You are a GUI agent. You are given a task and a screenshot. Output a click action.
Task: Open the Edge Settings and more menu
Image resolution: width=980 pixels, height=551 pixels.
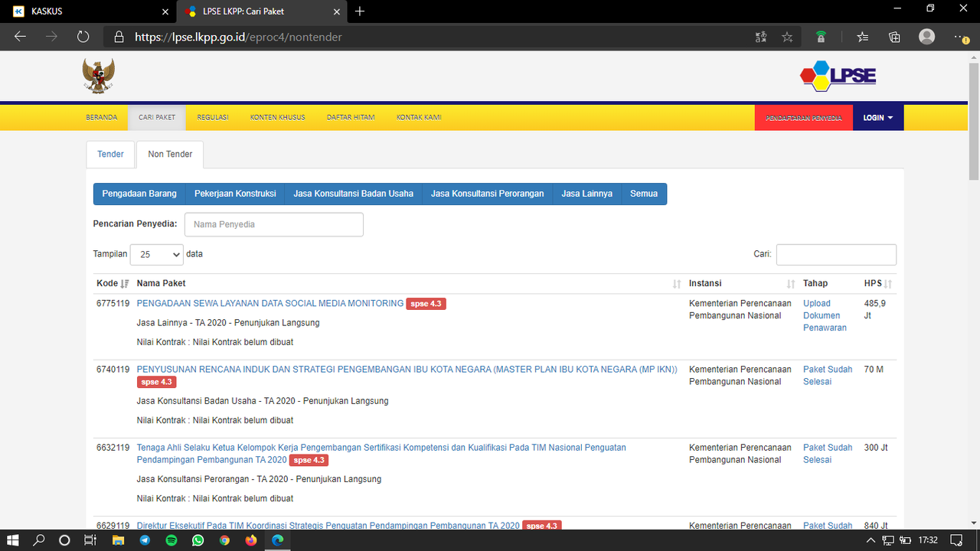[x=960, y=36]
